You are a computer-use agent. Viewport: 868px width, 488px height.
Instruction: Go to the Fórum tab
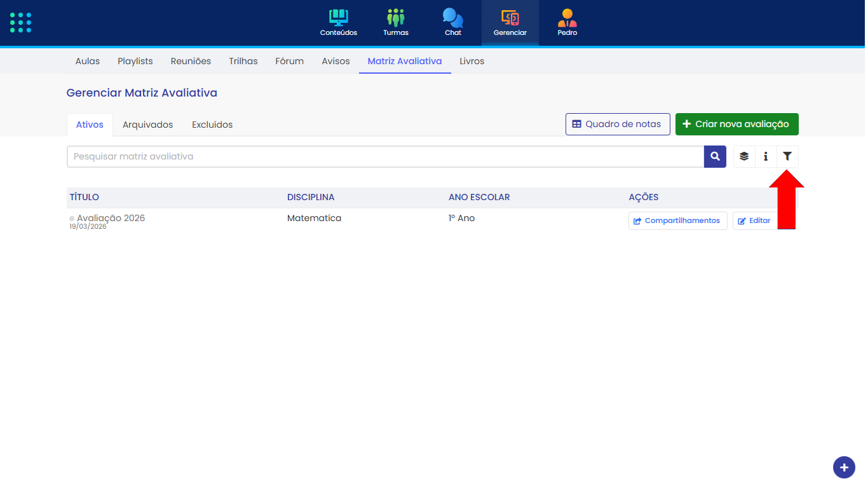point(290,61)
